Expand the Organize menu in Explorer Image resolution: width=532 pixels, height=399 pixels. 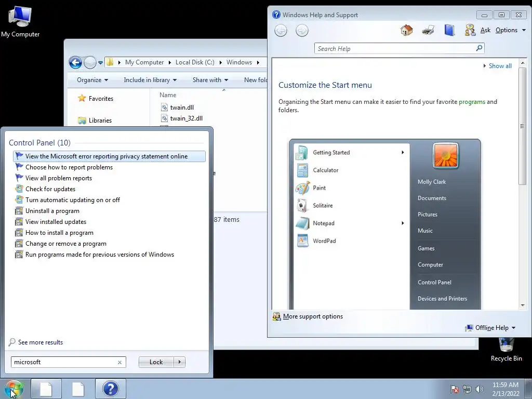click(92, 80)
